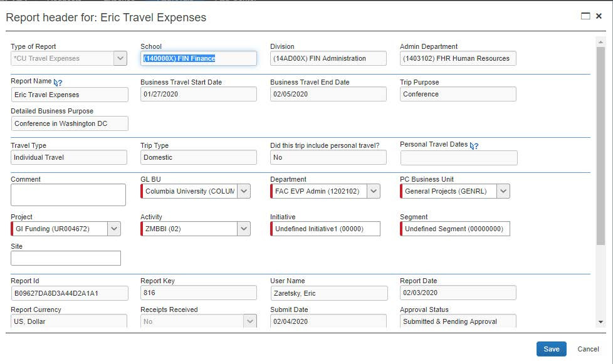Click the Comment text box
Viewport: 613px width, 364px height.
68,195
